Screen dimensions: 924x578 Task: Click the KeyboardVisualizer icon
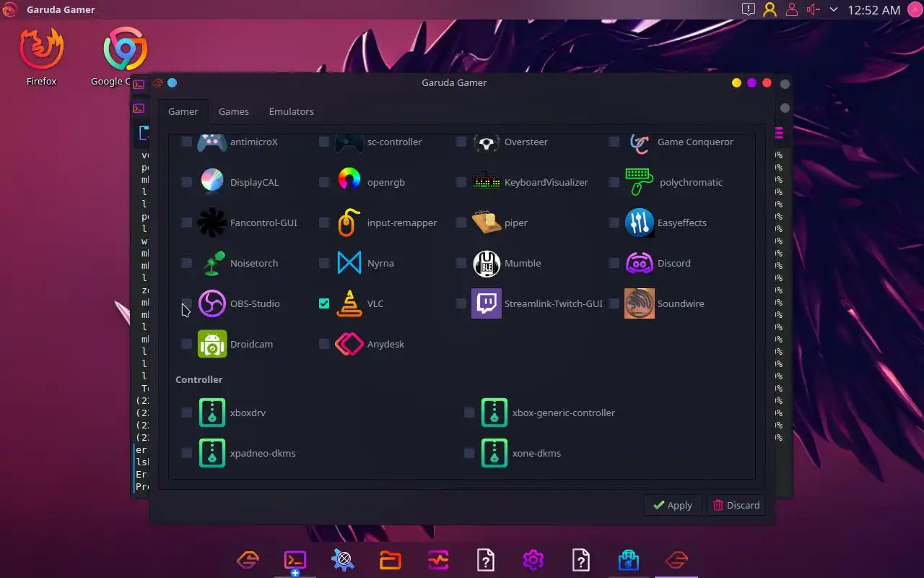click(x=487, y=182)
